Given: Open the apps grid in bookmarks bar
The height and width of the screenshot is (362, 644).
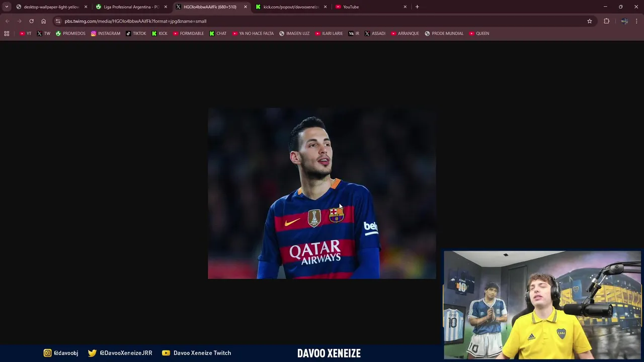Looking at the screenshot, I should (7, 33).
